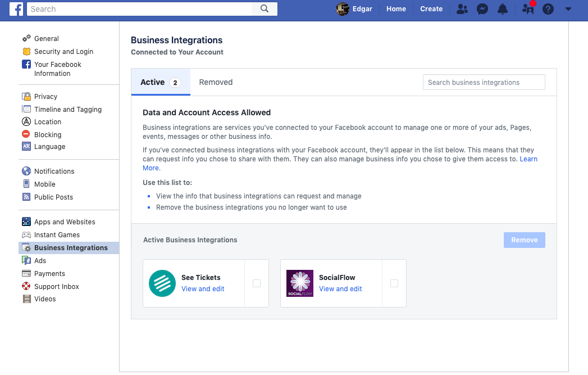Click Create in top bar
The width and height of the screenshot is (588, 375).
click(x=431, y=8)
